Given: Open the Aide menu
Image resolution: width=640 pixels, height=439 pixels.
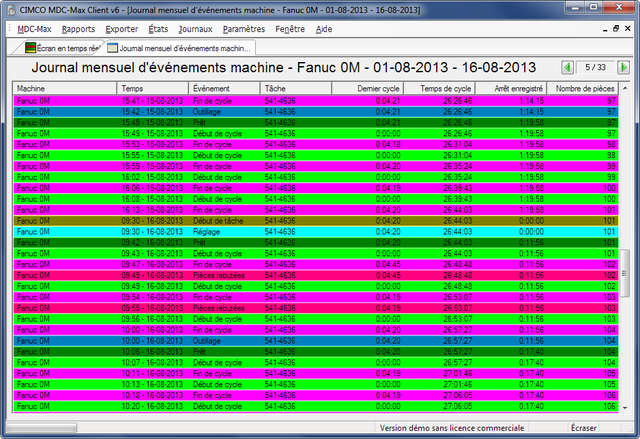Looking at the screenshot, I should point(324,29).
